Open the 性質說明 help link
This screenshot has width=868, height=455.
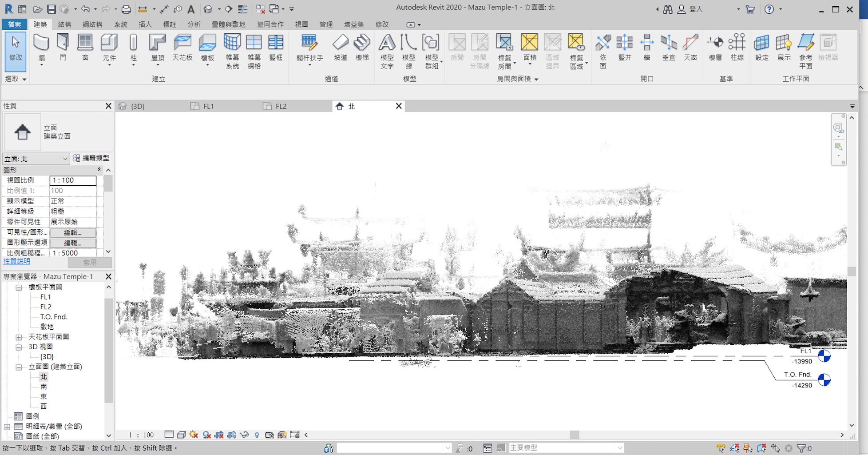17,261
